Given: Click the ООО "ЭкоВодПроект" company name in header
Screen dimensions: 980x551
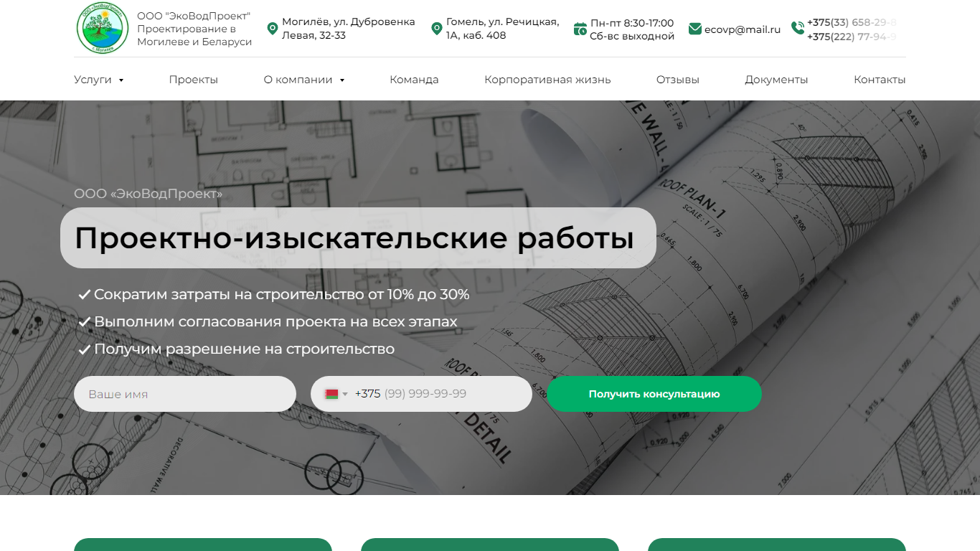Looking at the screenshot, I should 194,16.
